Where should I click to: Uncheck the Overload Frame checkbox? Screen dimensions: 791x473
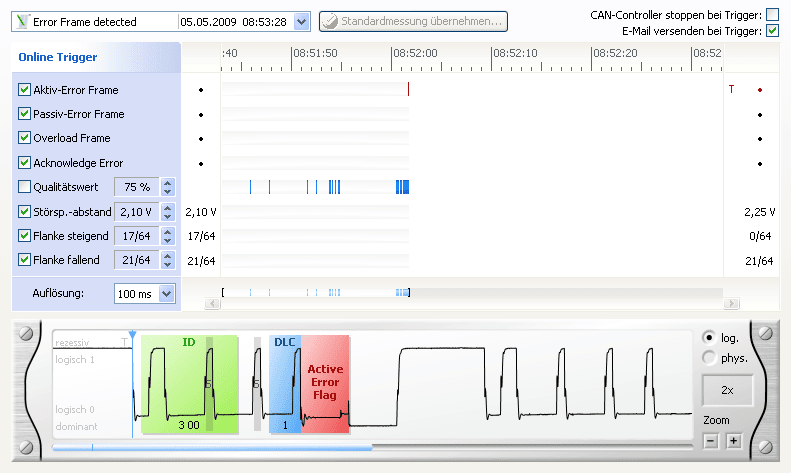click(x=25, y=138)
